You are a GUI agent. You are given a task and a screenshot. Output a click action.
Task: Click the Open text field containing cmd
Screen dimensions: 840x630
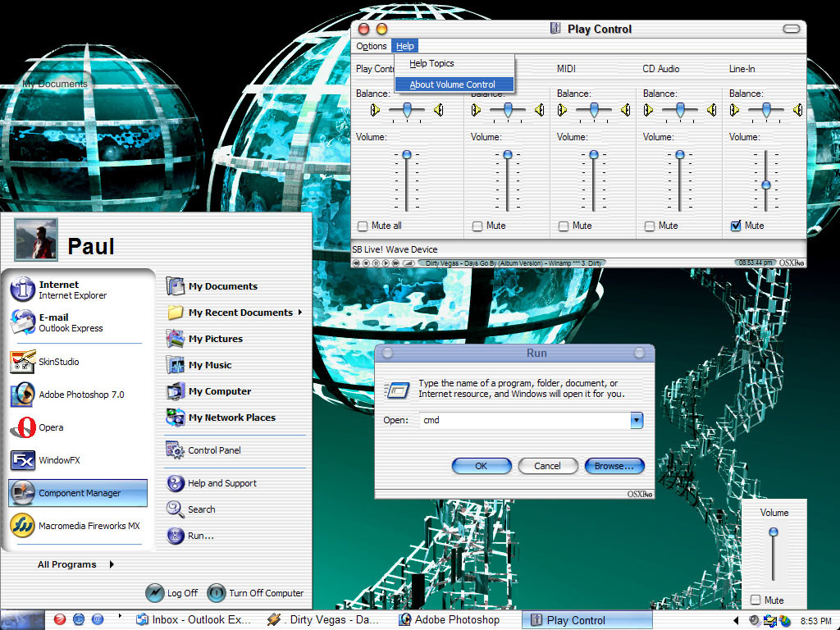525,421
